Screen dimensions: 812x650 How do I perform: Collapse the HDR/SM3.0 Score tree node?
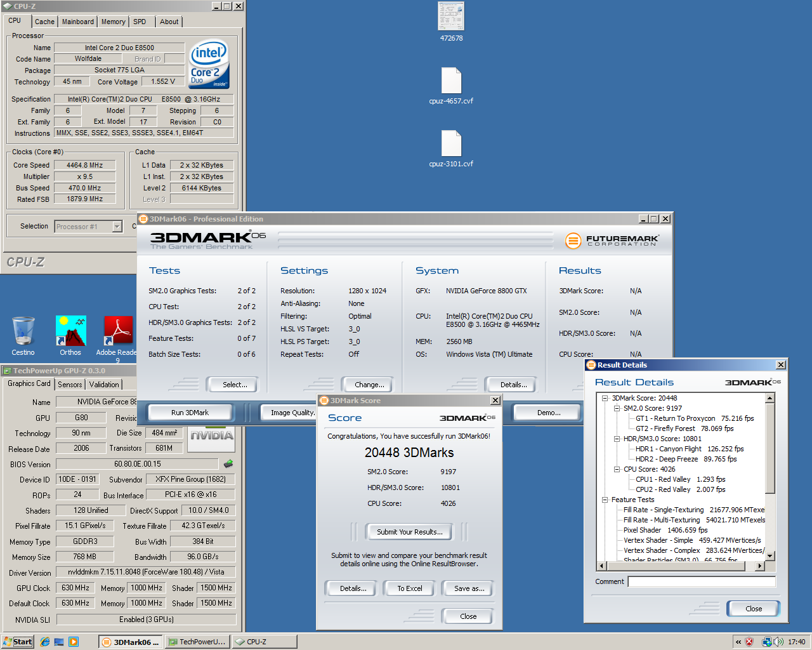coord(617,439)
